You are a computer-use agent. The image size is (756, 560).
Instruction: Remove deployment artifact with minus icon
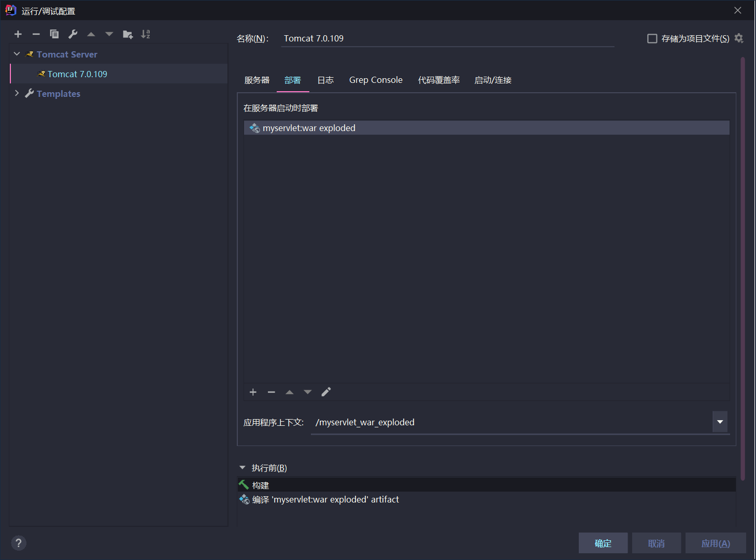[x=271, y=392]
